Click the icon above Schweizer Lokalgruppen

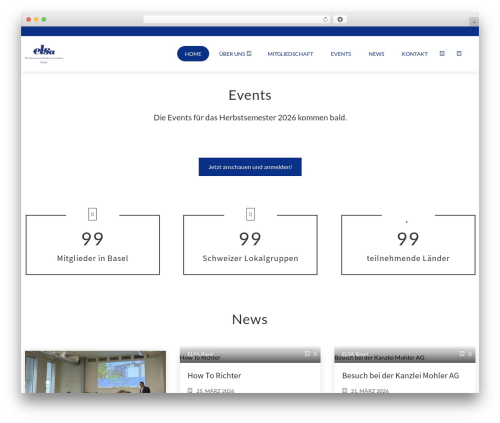pos(250,214)
